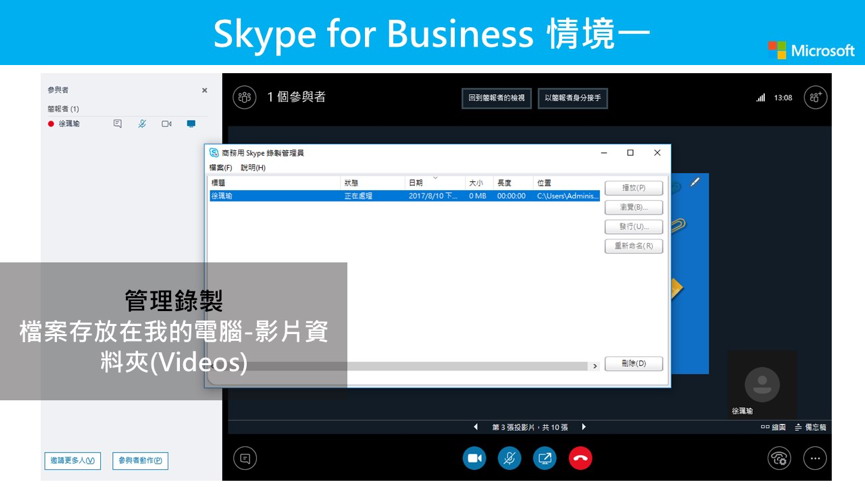Open 說明(H) menu in Recording Manager
Viewport: 865px width, 487px height.
[x=253, y=168]
